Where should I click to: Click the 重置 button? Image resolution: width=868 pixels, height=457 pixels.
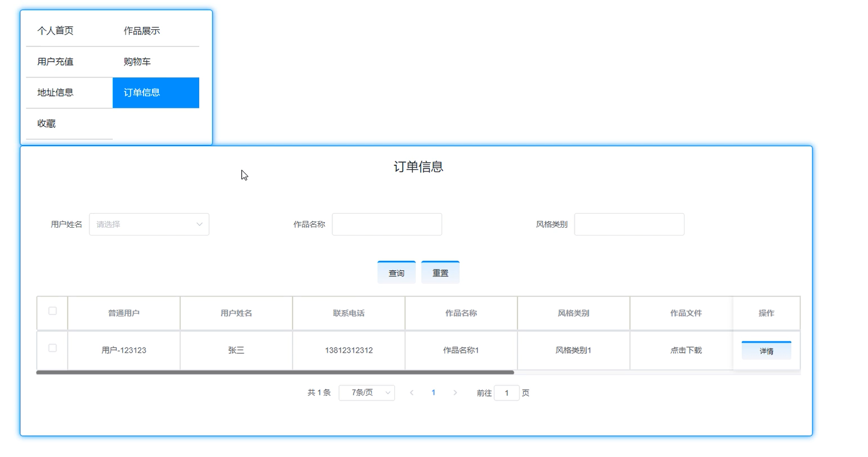pos(440,273)
